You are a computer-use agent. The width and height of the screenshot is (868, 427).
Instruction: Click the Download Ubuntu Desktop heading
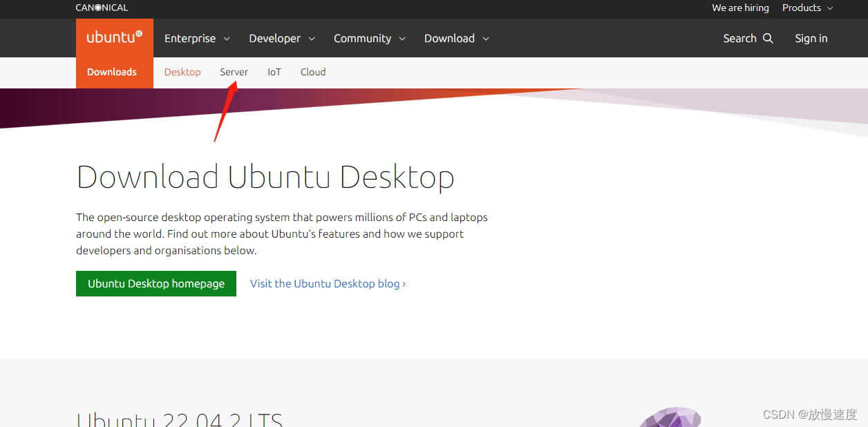tap(265, 177)
